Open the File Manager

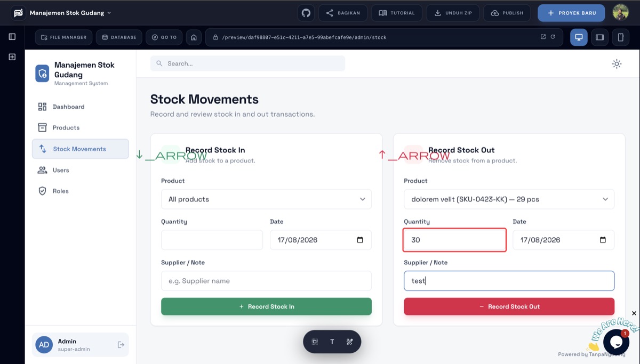(63, 37)
